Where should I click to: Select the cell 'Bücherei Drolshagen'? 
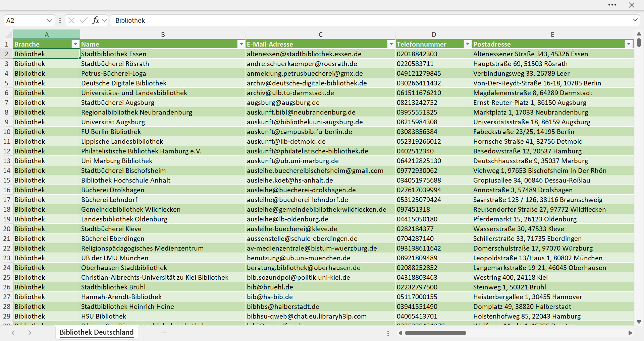click(x=163, y=190)
